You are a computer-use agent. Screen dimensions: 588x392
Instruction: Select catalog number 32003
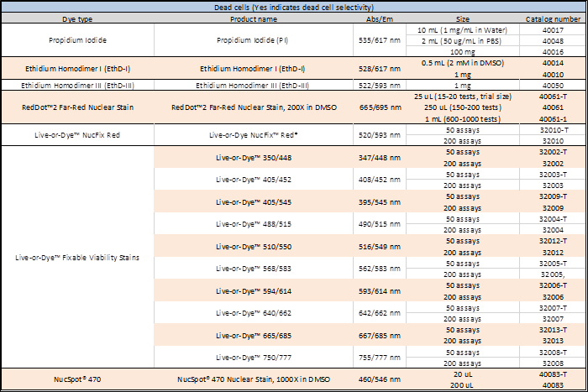point(553,186)
